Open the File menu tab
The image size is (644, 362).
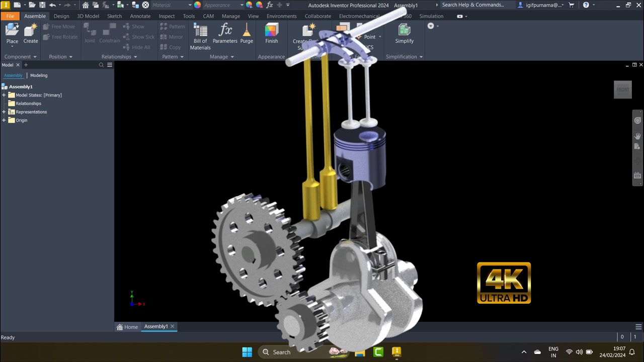(x=10, y=16)
